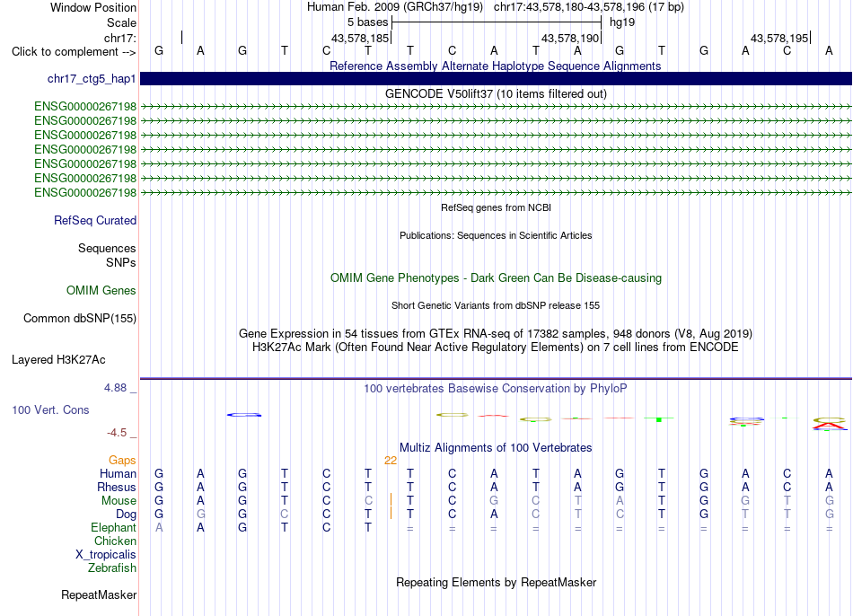Open Multiz Alignments of 100 Vertebrates title
Image resolution: width=853 pixels, height=616 pixels.
(x=496, y=447)
